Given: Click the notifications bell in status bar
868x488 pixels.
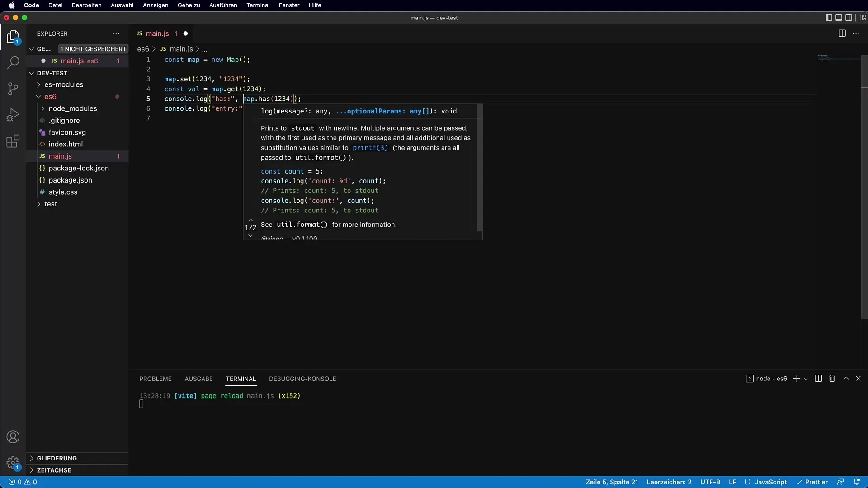Looking at the screenshot, I should click(857, 482).
